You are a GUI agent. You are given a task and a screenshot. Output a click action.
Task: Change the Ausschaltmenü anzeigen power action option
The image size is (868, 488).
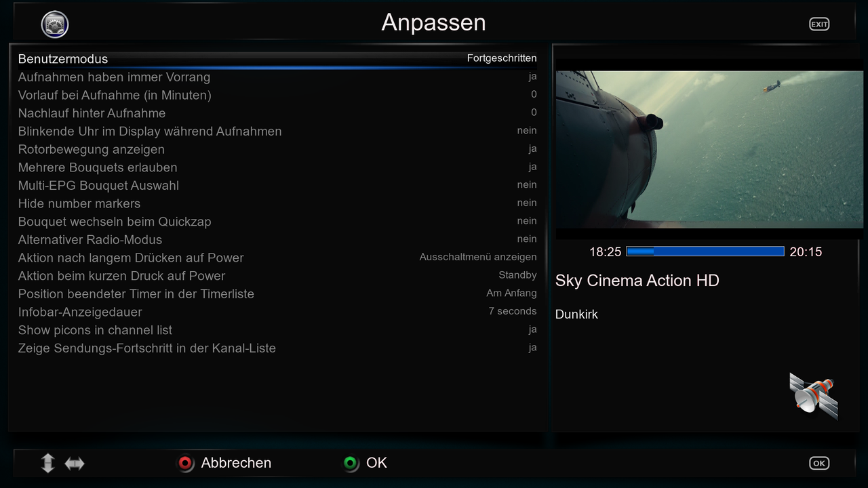(477, 258)
